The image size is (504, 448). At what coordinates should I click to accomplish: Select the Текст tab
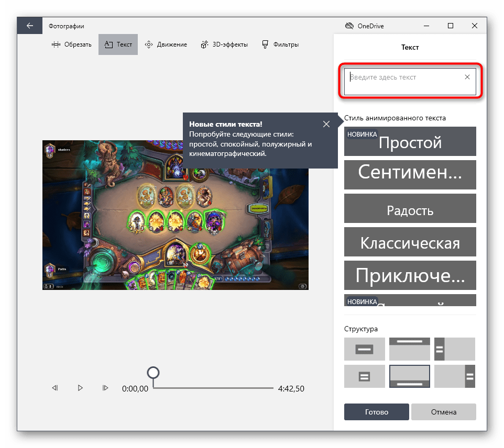click(118, 44)
